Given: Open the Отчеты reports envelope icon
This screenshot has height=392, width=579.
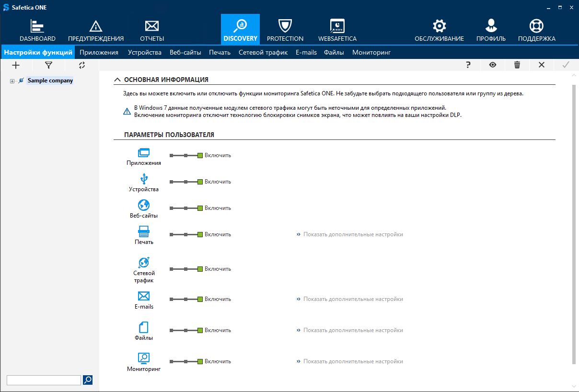Looking at the screenshot, I should [x=152, y=26].
